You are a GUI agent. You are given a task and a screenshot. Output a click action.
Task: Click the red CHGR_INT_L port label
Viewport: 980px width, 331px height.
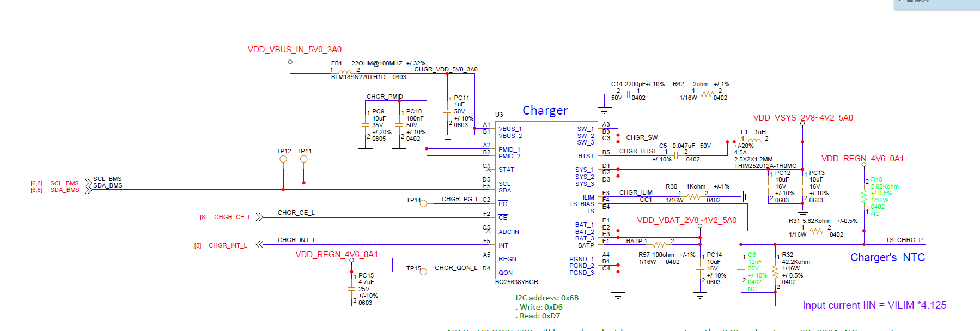point(228,245)
